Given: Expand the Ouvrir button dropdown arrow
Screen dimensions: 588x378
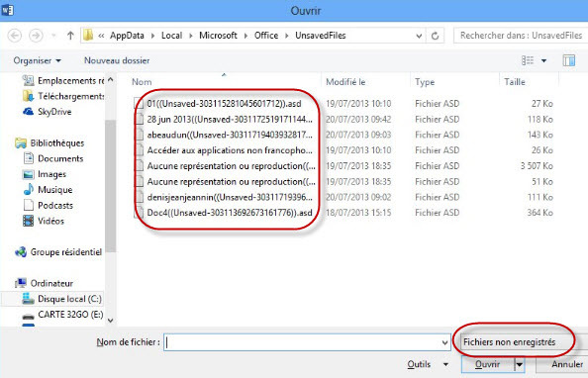Looking at the screenshot, I should click(x=520, y=364).
